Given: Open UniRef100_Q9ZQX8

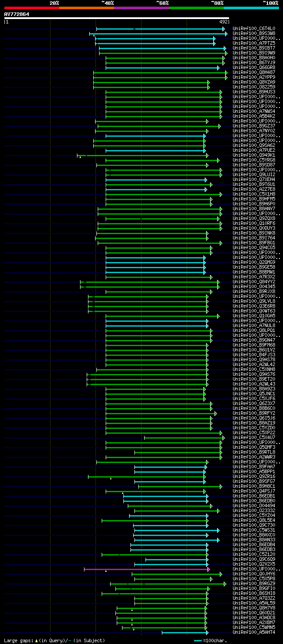Looking at the screenshot, I should coord(254,218).
